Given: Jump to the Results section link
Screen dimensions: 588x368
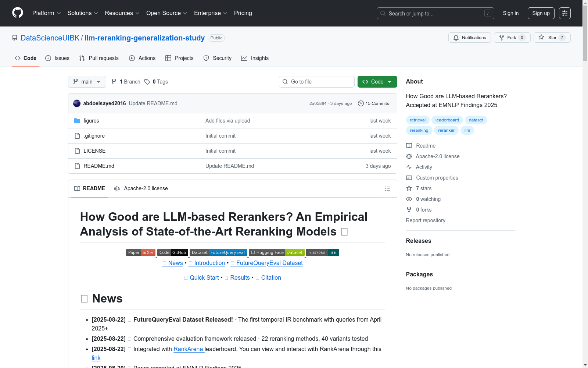Looking at the screenshot, I should pos(237,277).
